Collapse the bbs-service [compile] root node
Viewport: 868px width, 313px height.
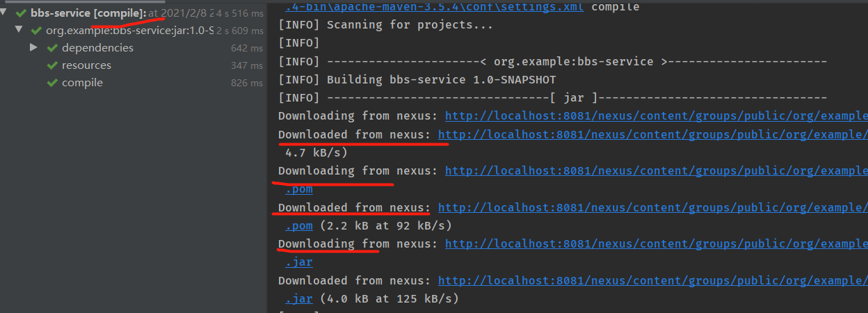[x=5, y=13]
